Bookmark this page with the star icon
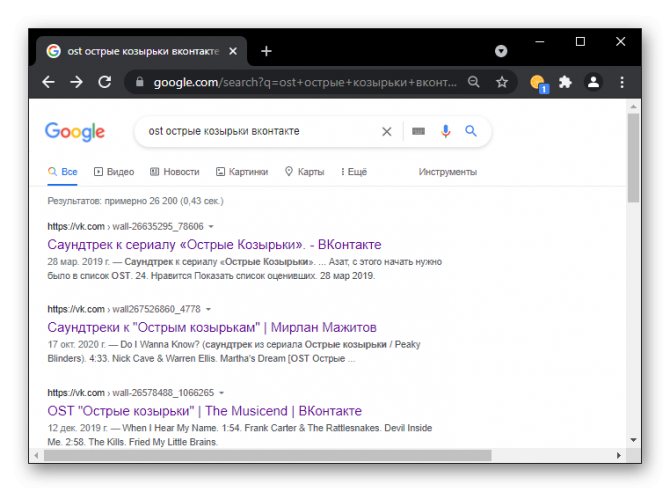Screen dimensions: 670x492 (x=502, y=82)
